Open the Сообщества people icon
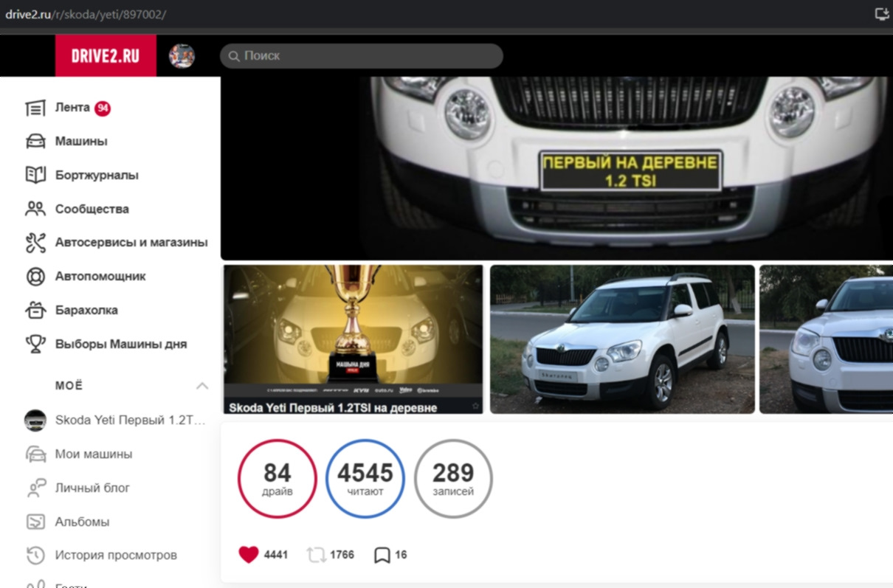Image resolution: width=893 pixels, height=588 pixels. click(x=35, y=209)
